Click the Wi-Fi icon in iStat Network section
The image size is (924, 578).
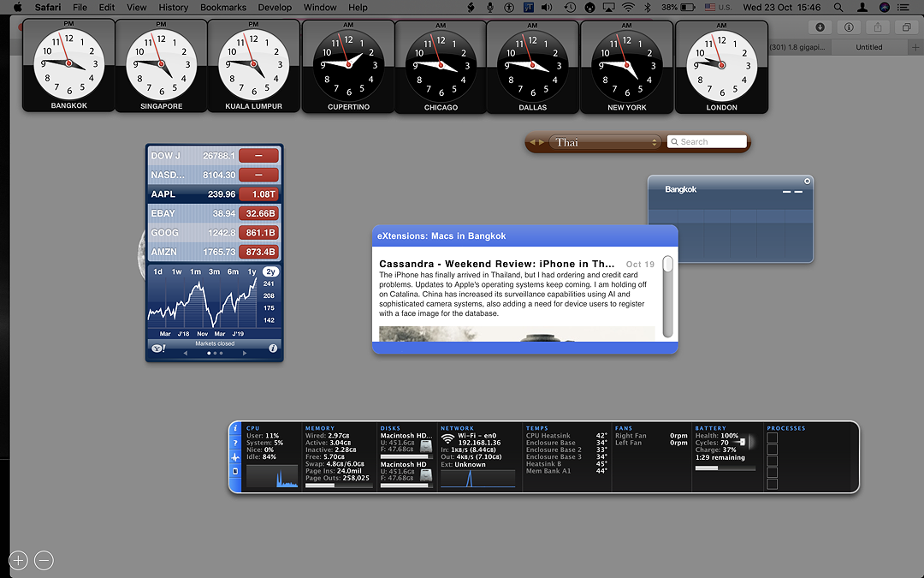pyautogui.click(x=447, y=439)
